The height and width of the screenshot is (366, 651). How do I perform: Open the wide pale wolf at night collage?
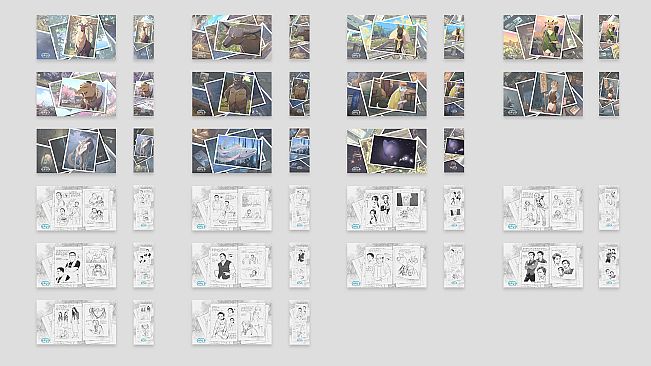tap(76, 151)
